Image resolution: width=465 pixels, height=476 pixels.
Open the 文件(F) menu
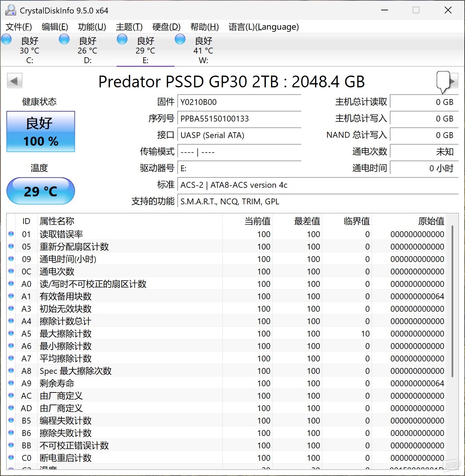pos(19,27)
